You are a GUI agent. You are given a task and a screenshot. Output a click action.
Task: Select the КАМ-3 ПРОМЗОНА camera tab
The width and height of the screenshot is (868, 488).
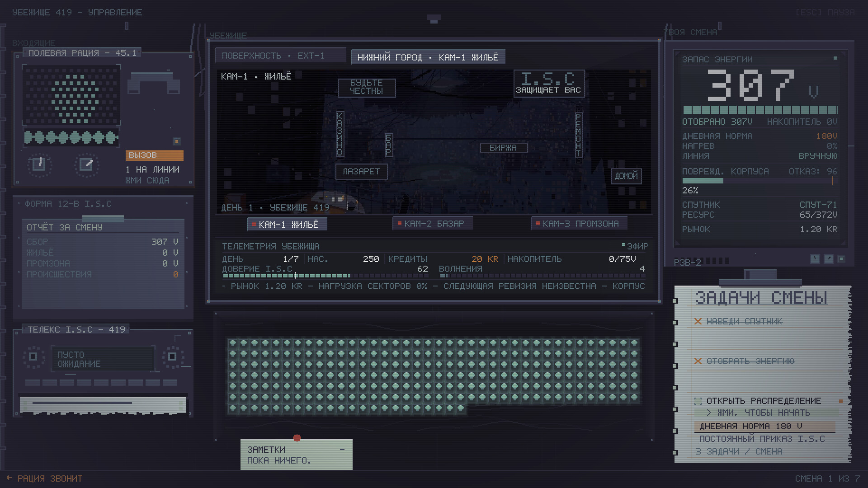coord(579,224)
